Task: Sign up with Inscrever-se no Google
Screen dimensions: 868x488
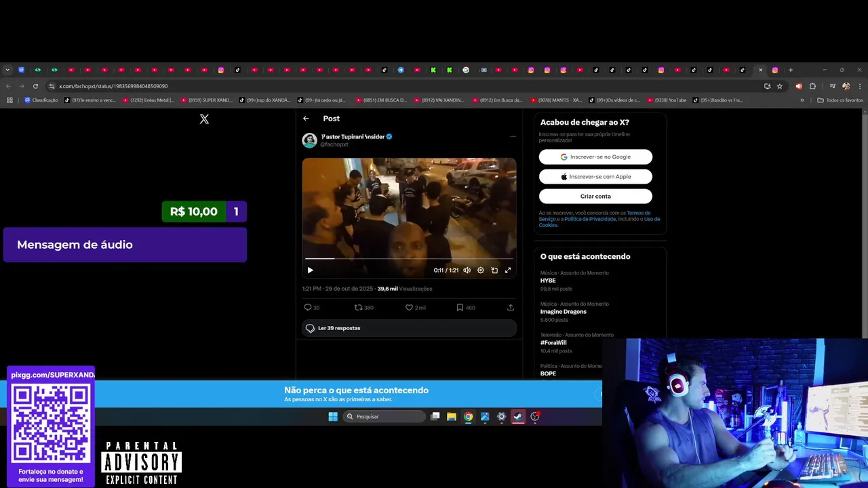Action: (x=595, y=157)
